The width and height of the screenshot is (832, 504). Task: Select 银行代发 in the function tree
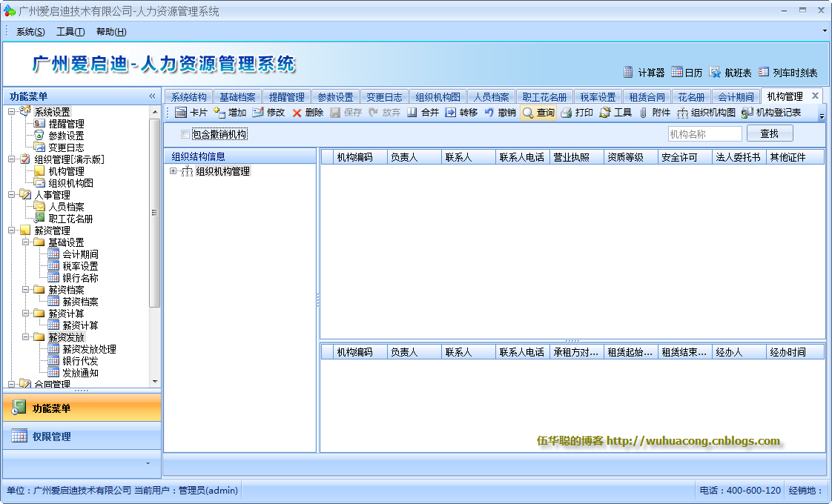[x=80, y=361]
